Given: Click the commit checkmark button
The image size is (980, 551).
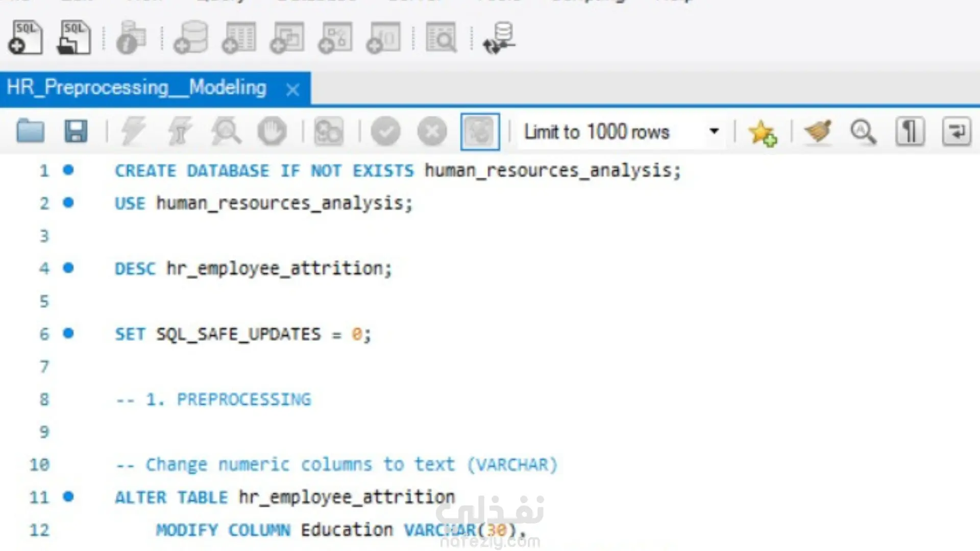Looking at the screenshot, I should (x=385, y=132).
